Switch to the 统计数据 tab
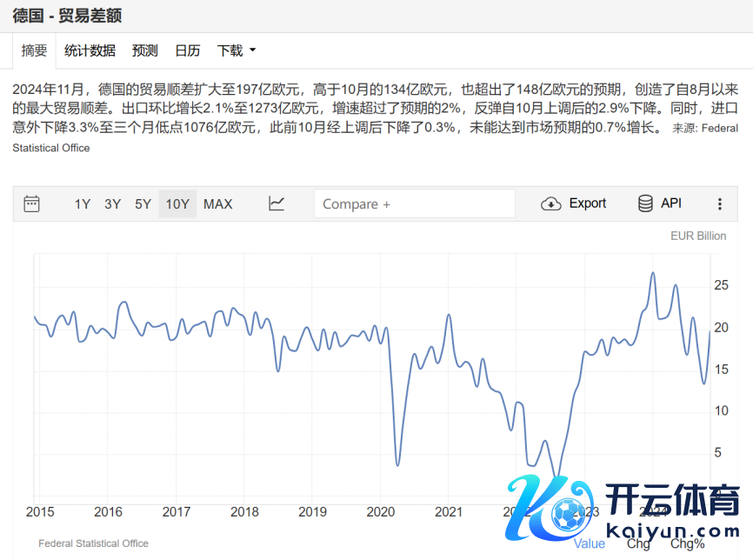The width and height of the screenshot is (753, 560). [x=90, y=50]
